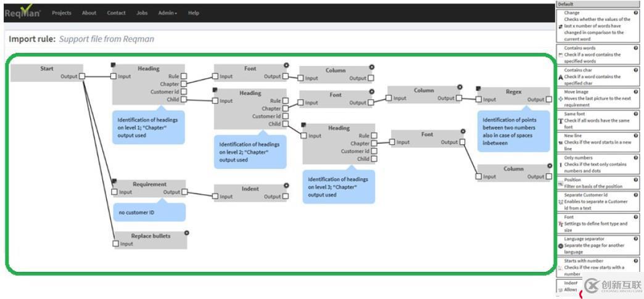Click the 'Identification of points between two numbers' comment
Viewport: 644px width, 299px height.
click(513, 131)
